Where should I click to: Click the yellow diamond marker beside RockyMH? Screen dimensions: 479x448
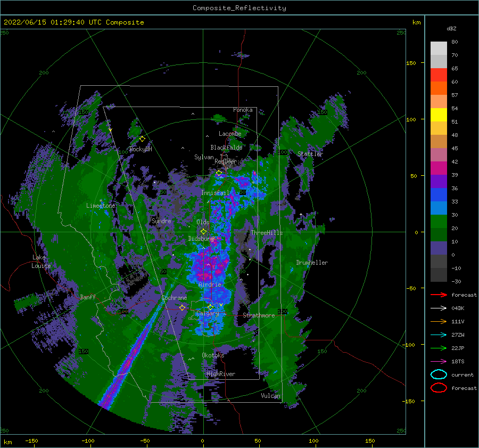pyautogui.click(x=142, y=139)
